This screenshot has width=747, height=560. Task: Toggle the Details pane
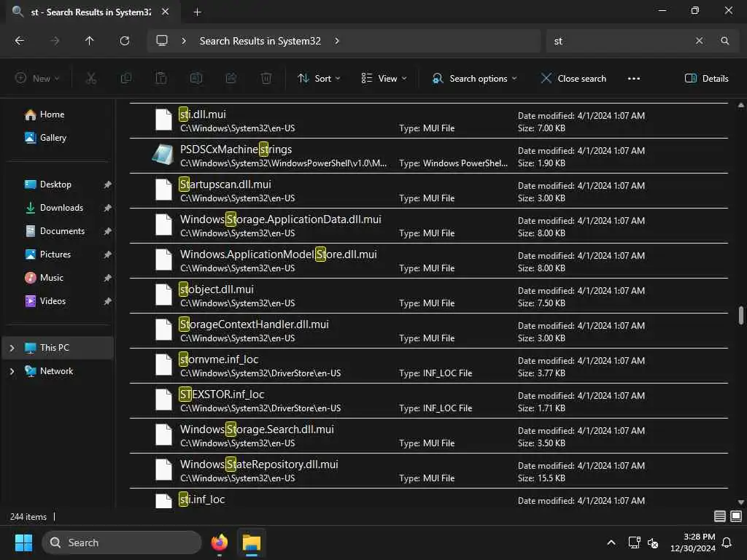click(x=706, y=79)
